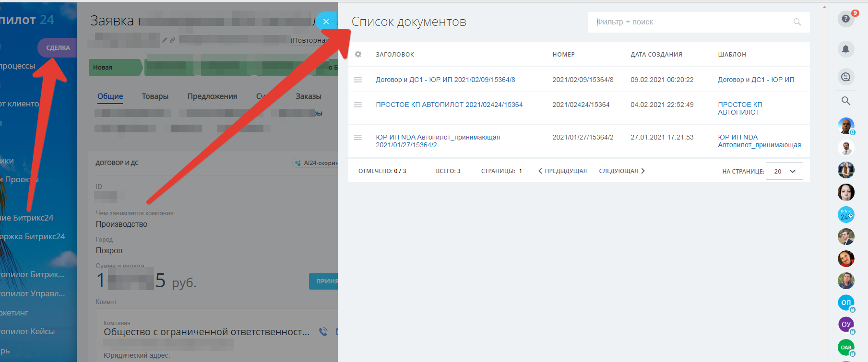Screen dimensions: 868x362
Task: Open template link ПРОСТОЕ КП АВТОПИЛОТ
Action: [739, 108]
